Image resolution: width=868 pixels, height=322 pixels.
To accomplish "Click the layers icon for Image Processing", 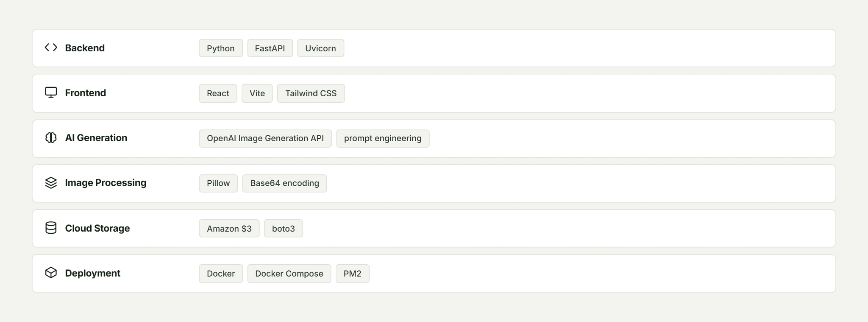I will [51, 182].
